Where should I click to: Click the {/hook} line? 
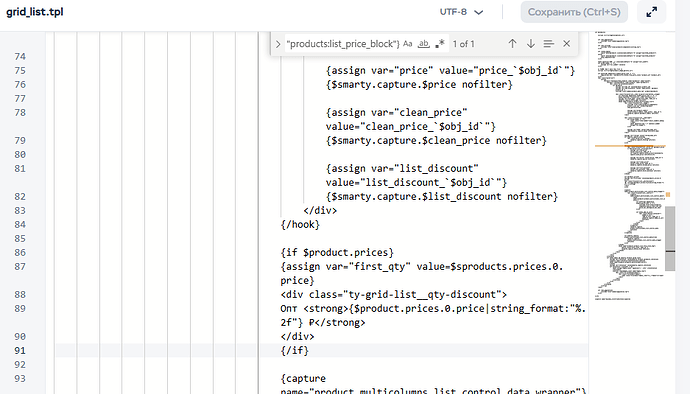[300, 225]
